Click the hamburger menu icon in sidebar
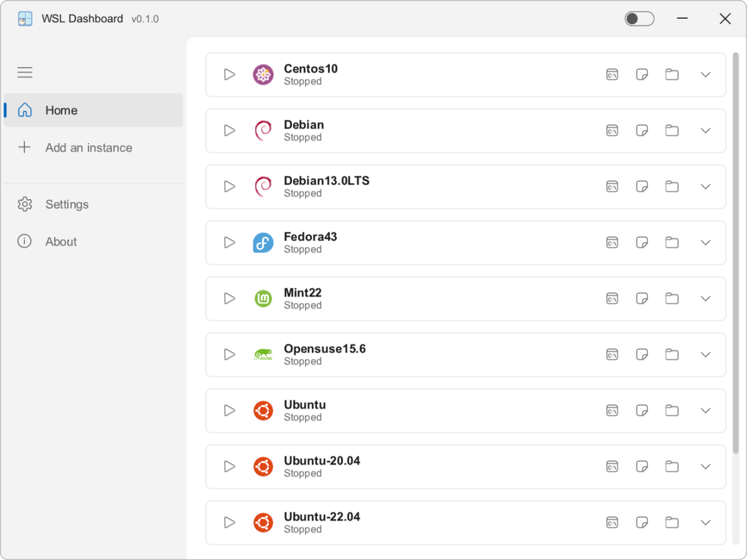 click(25, 73)
